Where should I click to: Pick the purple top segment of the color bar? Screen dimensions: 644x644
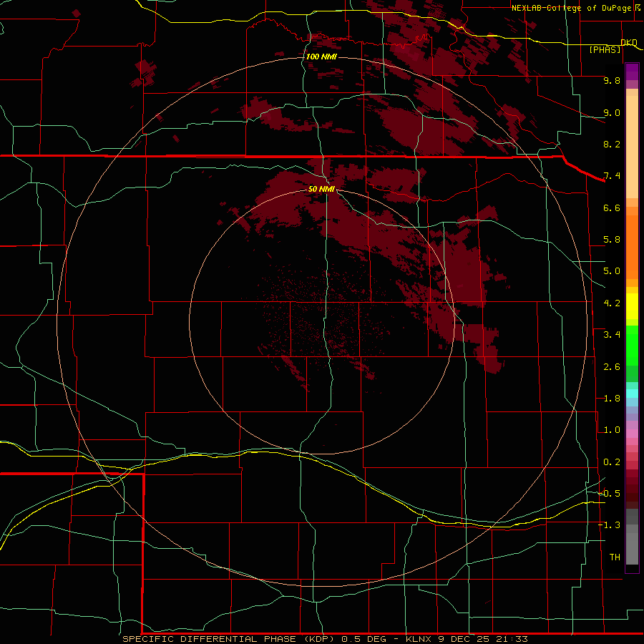pyautogui.click(x=632, y=72)
